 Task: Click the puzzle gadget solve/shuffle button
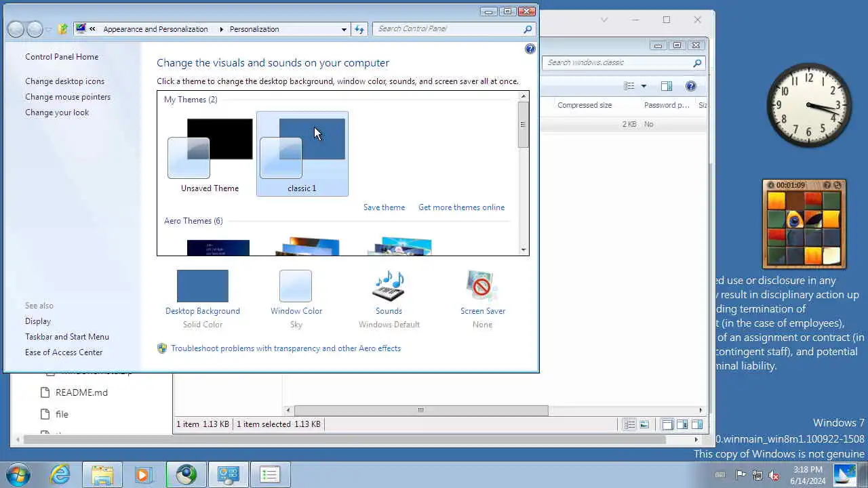click(x=837, y=185)
